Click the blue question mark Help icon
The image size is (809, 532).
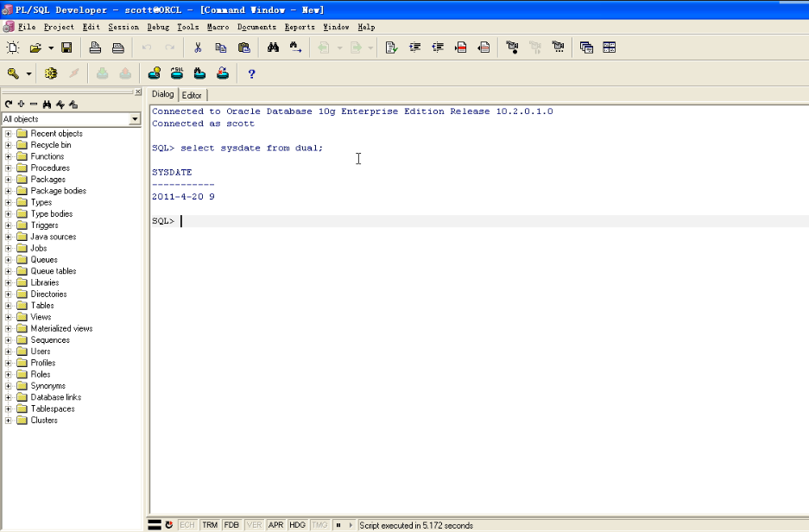click(251, 73)
